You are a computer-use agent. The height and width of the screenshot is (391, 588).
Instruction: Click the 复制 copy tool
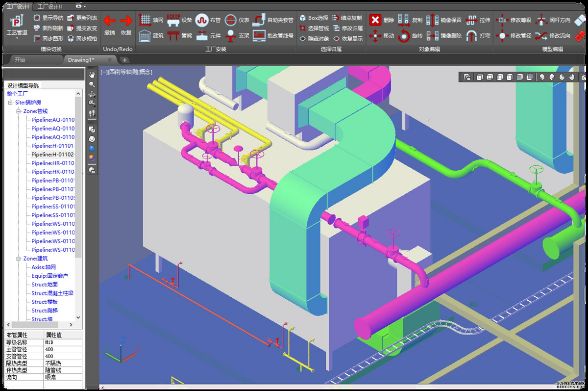410,20
